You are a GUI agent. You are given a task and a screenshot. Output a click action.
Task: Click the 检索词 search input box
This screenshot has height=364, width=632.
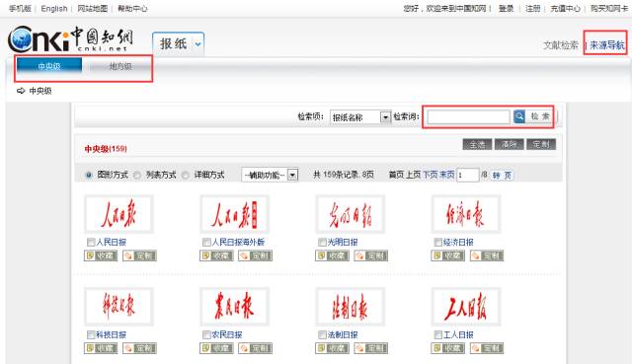tap(469, 116)
